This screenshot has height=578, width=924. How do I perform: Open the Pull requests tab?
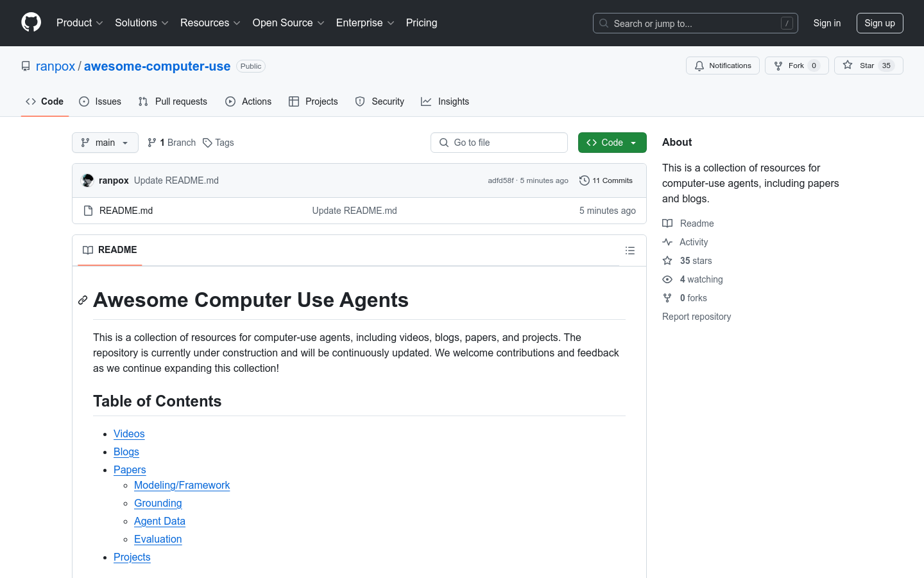[173, 101]
